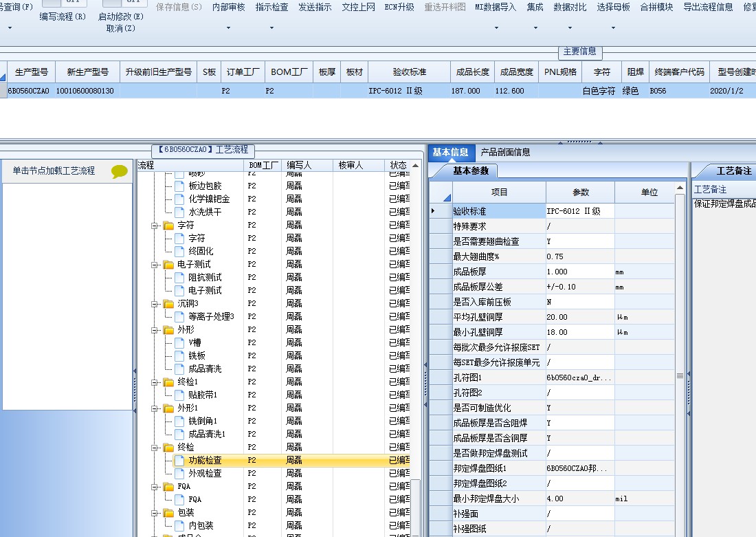This screenshot has width=756, height=537.
Task: Click document icon beside 板边包胶
Action: coord(179,186)
